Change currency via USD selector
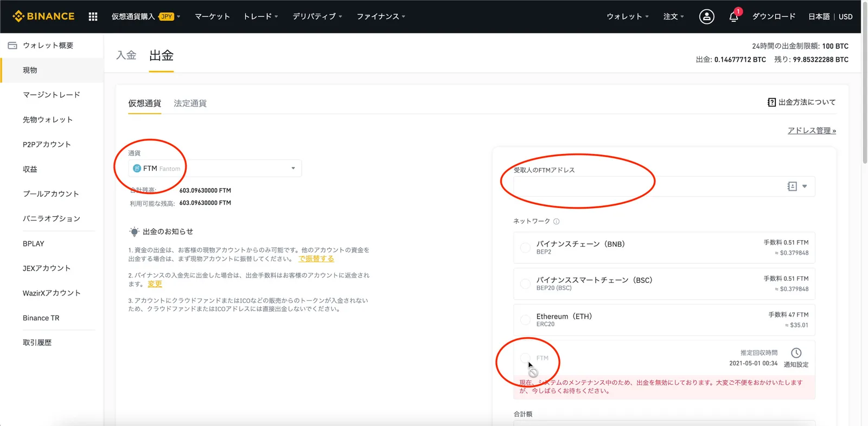The height and width of the screenshot is (426, 868). (x=845, y=17)
